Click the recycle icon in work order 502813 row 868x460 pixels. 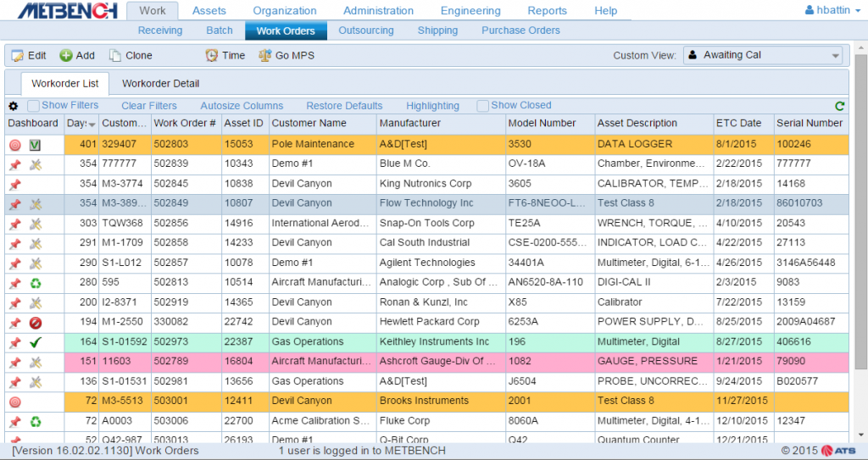pos(36,284)
